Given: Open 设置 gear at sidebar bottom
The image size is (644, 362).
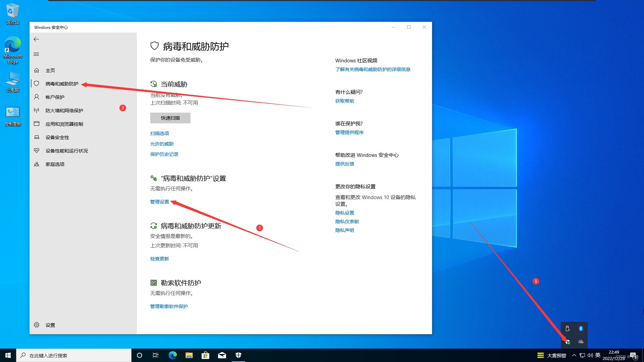Looking at the screenshot, I should coord(50,325).
